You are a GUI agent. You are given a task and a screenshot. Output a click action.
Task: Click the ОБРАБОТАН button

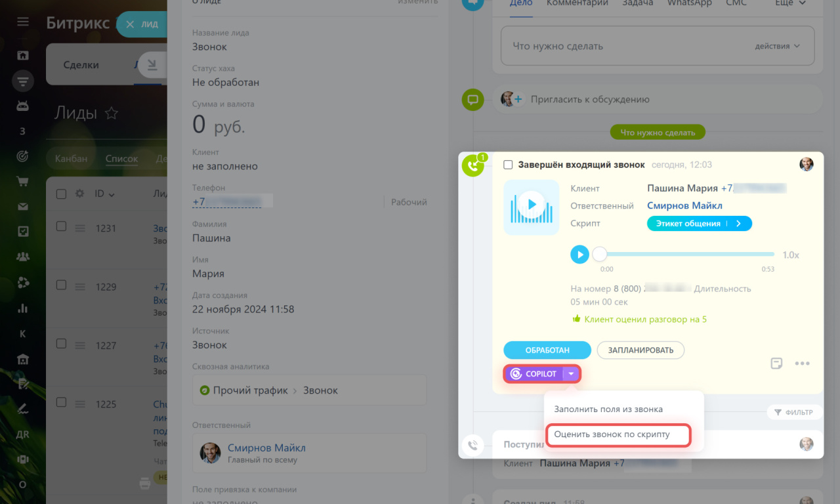(x=547, y=350)
